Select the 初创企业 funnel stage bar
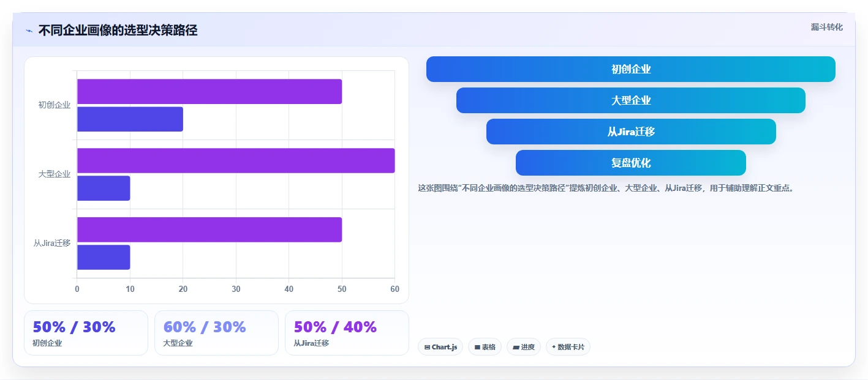 (x=630, y=69)
